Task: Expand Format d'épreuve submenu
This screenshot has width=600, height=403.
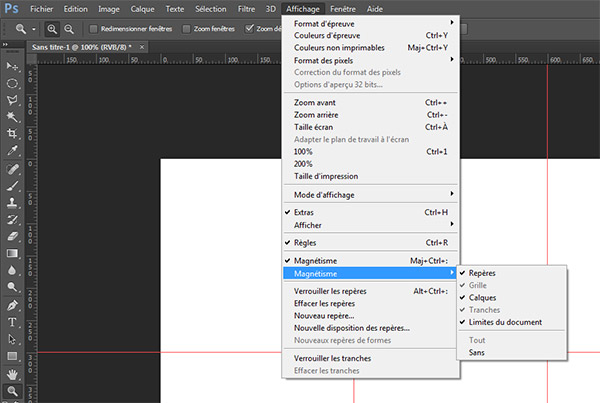Action: click(371, 24)
